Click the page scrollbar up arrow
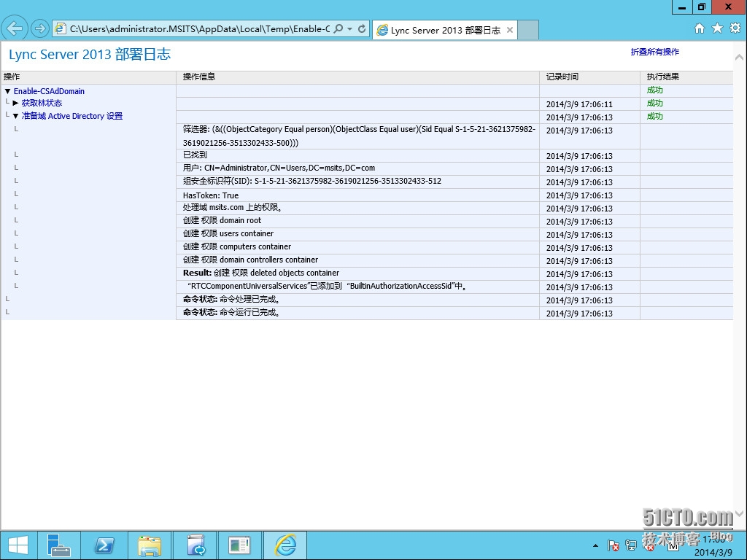This screenshot has width=747, height=560. coord(739,57)
